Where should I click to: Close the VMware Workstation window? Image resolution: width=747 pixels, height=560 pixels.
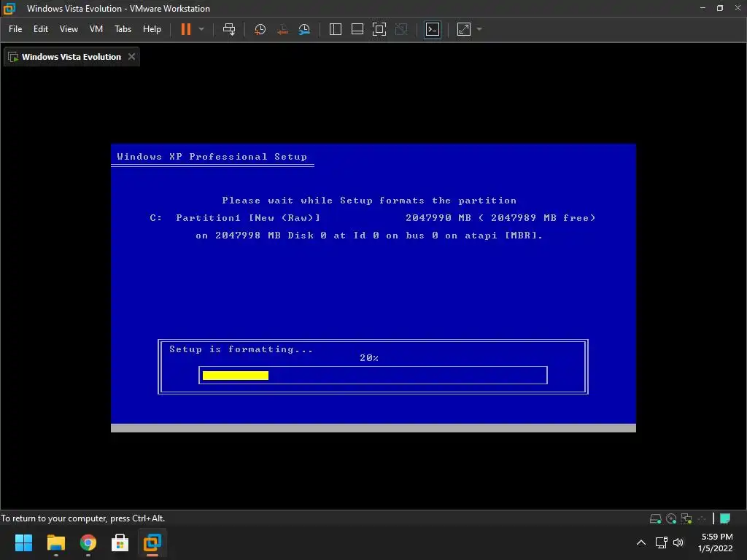click(738, 8)
